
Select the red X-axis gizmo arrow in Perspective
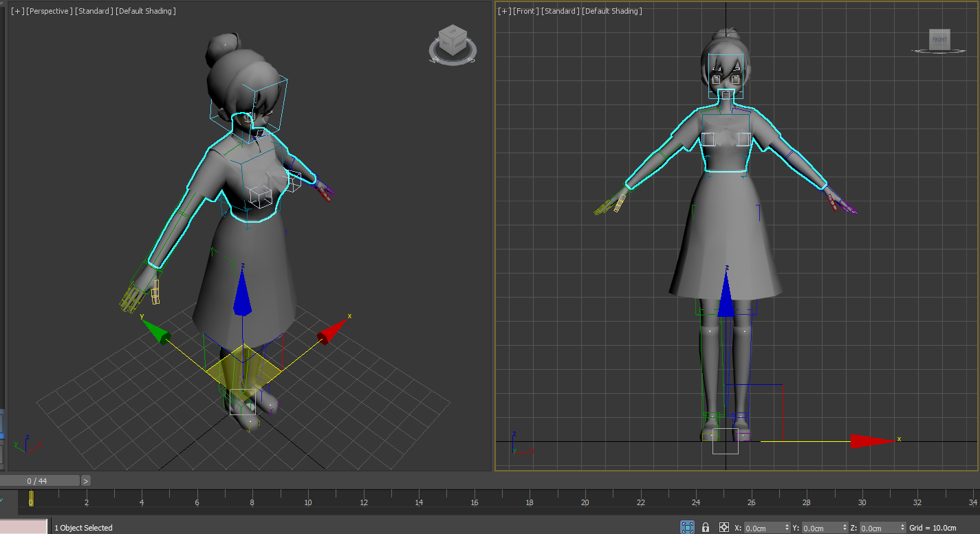[x=334, y=331]
